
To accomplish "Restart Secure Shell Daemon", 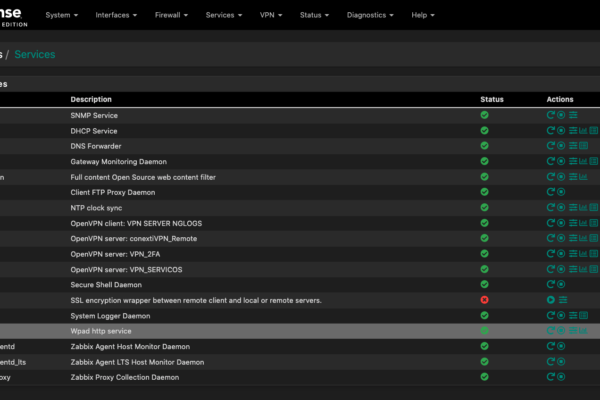I will tap(550, 284).
